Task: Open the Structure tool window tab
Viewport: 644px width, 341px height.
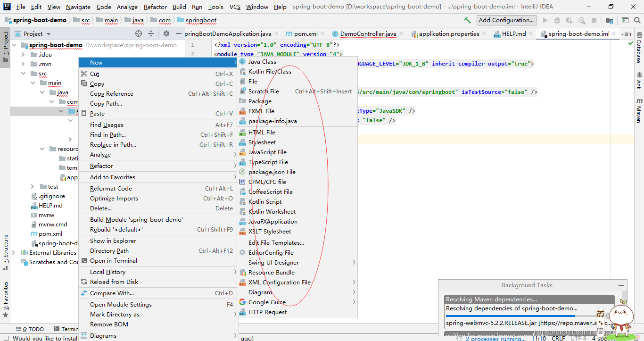Action: pos(5,252)
